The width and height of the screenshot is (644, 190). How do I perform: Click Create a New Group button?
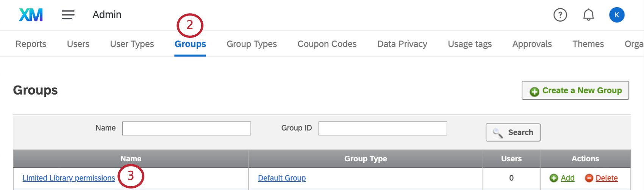point(575,90)
